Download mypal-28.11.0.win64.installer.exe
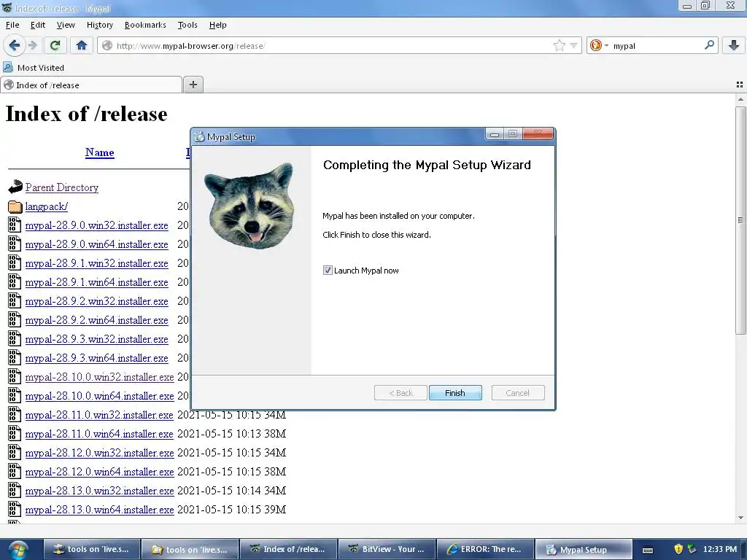This screenshot has width=747, height=560. [x=99, y=434]
